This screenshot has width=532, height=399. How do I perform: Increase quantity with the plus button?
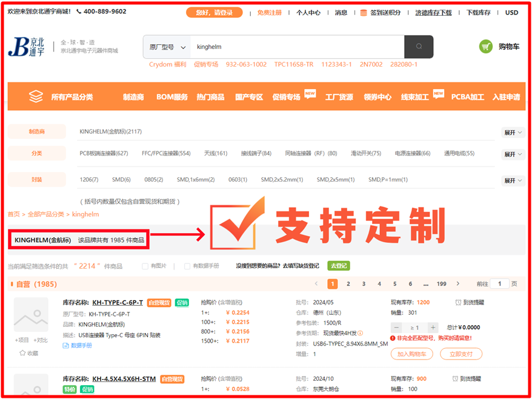[433, 328]
